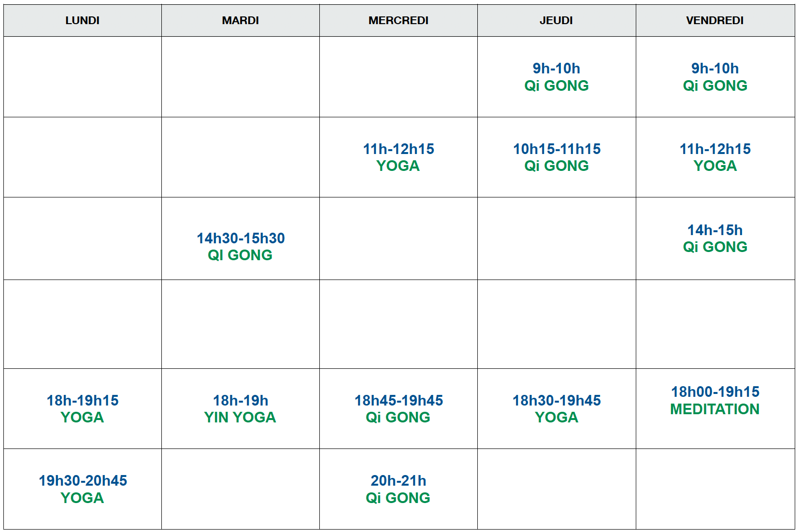The image size is (801, 532).
Task: Select Friday 11h-12h15 Yoga session
Action: (715, 157)
